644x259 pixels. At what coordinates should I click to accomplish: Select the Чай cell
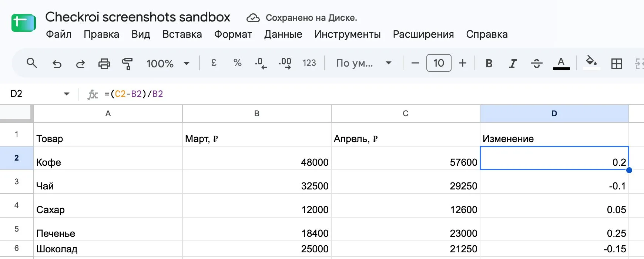108,182
